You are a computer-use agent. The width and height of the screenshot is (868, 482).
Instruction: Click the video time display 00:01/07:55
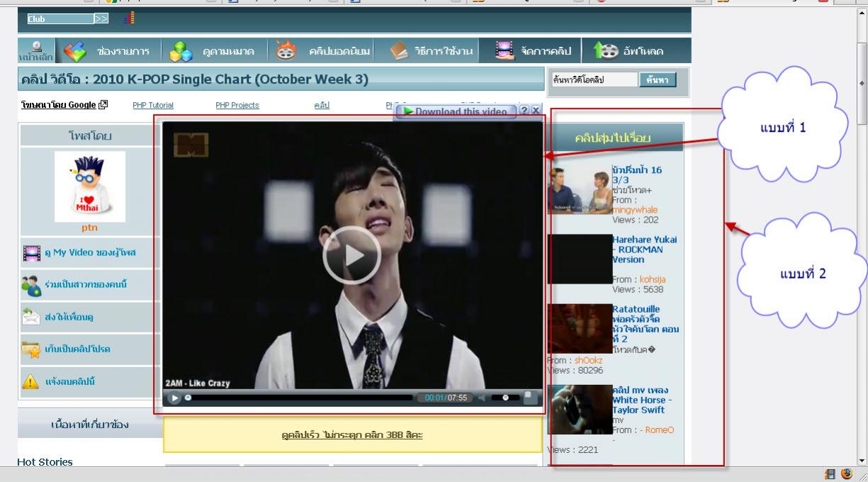pyautogui.click(x=446, y=398)
